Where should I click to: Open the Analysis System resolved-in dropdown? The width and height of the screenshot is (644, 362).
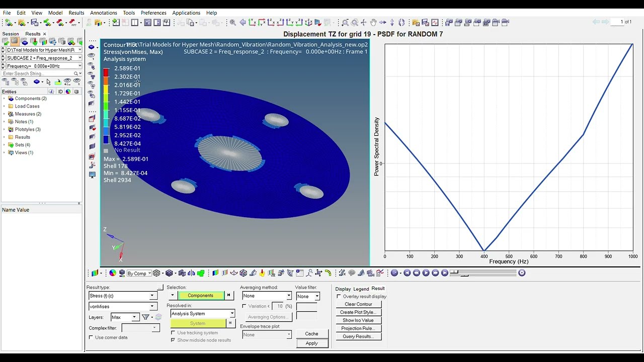(x=202, y=314)
